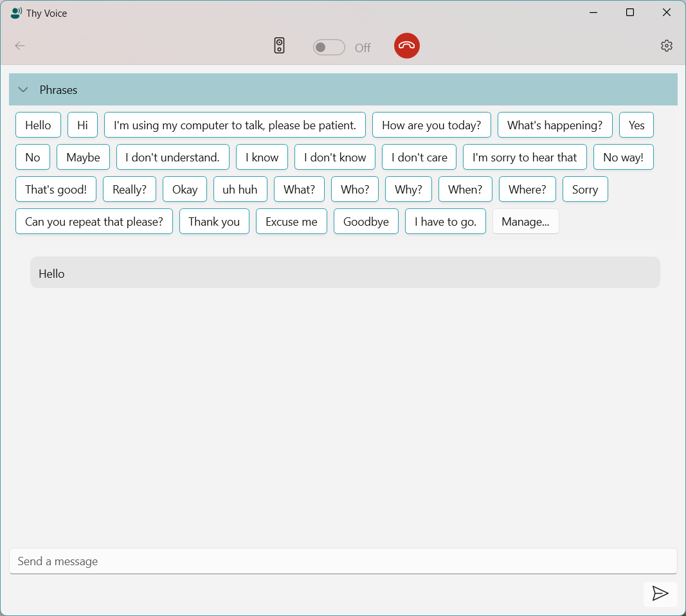Click the 'Thank you' phrase button
The image size is (686, 616).
pos(214,221)
